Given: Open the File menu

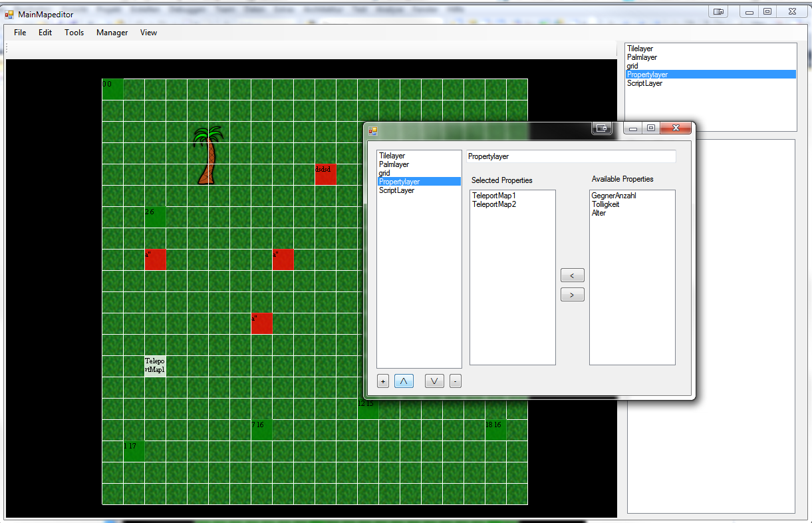Looking at the screenshot, I should (20, 33).
